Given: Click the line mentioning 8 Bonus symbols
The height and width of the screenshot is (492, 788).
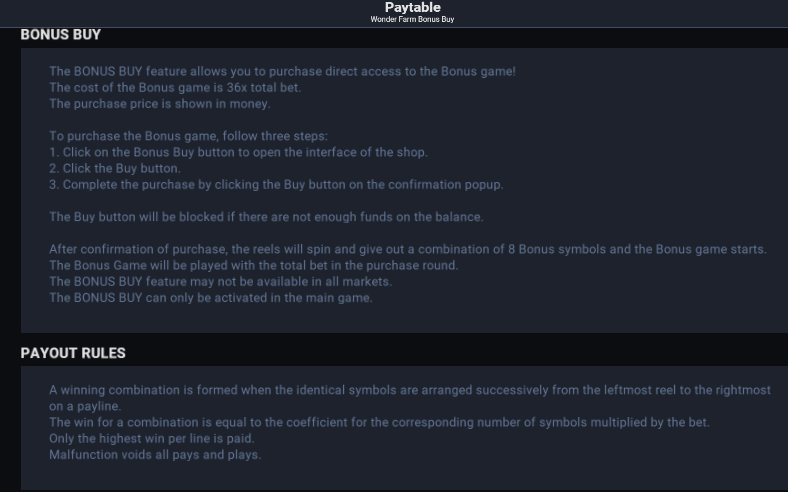Looking at the screenshot, I should [408, 249].
